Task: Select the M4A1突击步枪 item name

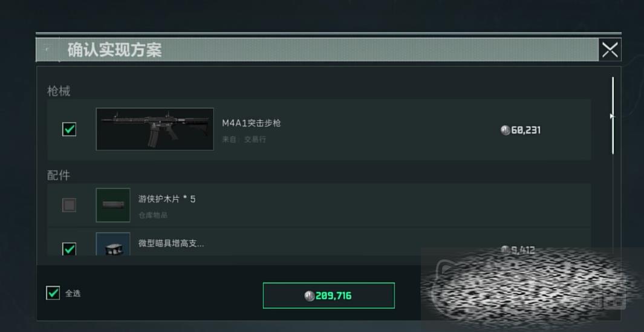Action: point(252,123)
